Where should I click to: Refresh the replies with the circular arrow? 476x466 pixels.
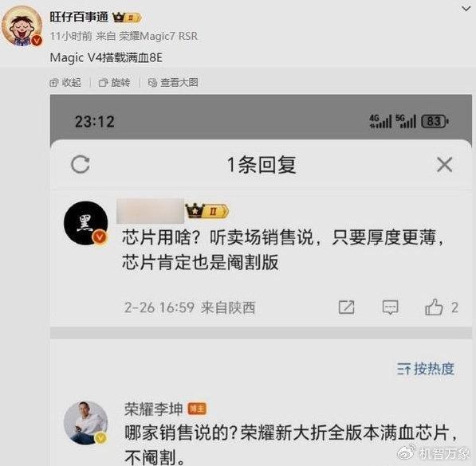[81, 164]
